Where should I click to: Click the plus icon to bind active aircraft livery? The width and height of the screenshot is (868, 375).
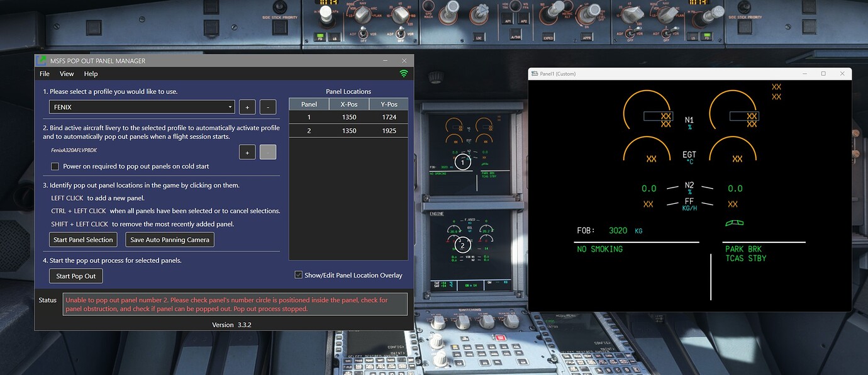pyautogui.click(x=247, y=152)
